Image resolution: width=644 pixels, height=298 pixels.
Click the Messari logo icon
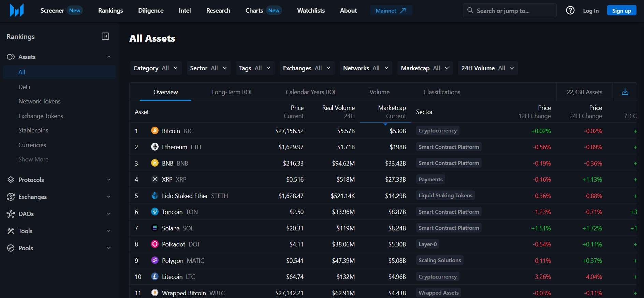click(x=17, y=11)
